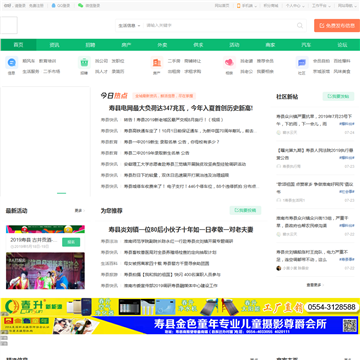
Task: Click the 教育培训 link
Action: pos(47,61)
